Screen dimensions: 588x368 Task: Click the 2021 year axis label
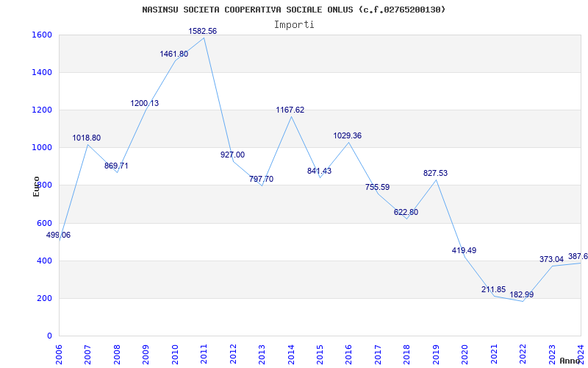494,354
